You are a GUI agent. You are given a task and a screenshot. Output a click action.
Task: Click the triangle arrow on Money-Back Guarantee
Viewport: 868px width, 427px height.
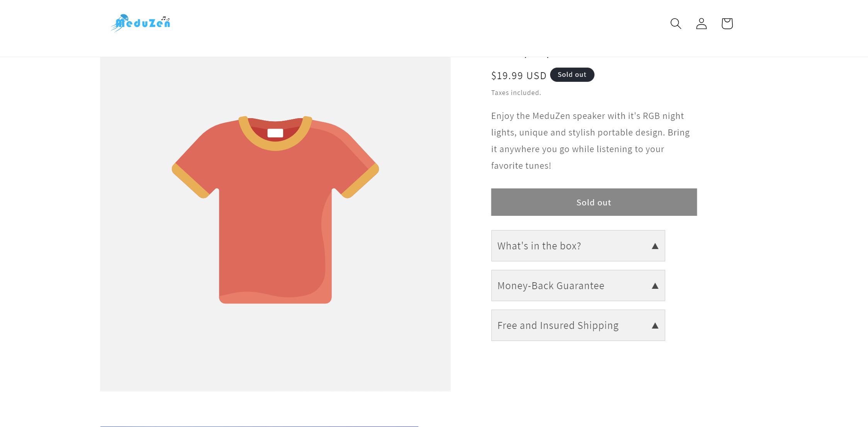click(x=655, y=286)
